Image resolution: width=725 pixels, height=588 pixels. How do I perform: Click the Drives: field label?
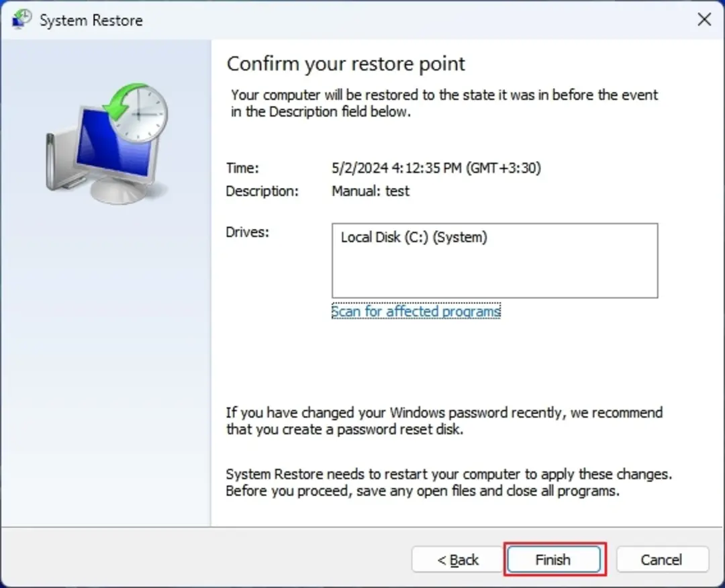click(x=247, y=232)
